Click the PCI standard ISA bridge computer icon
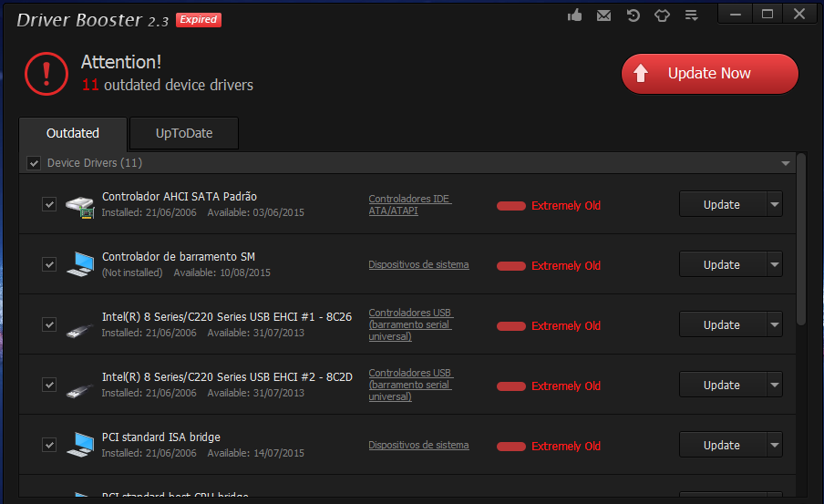This screenshot has height=504, width=824. 80,445
